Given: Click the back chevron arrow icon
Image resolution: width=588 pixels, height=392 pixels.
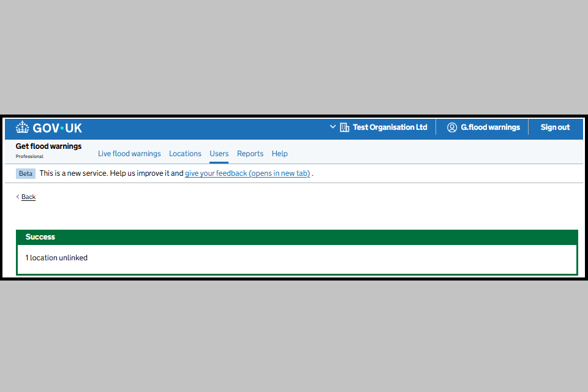Looking at the screenshot, I should pos(18,197).
